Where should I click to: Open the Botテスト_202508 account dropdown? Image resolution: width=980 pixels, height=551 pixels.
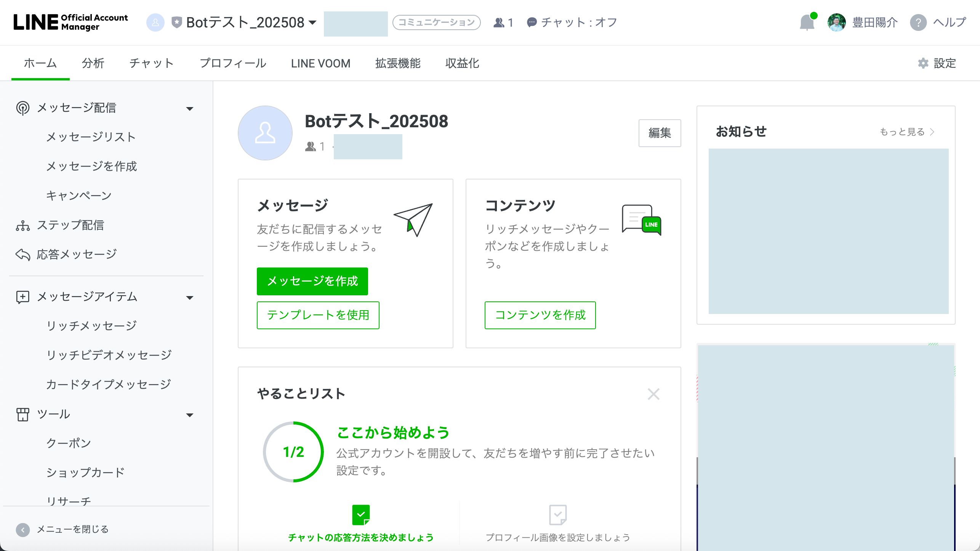tap(312, 22)
